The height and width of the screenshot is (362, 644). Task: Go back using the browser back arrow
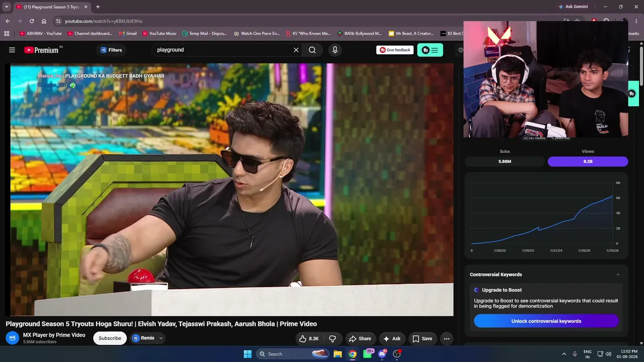click(8, 21)
